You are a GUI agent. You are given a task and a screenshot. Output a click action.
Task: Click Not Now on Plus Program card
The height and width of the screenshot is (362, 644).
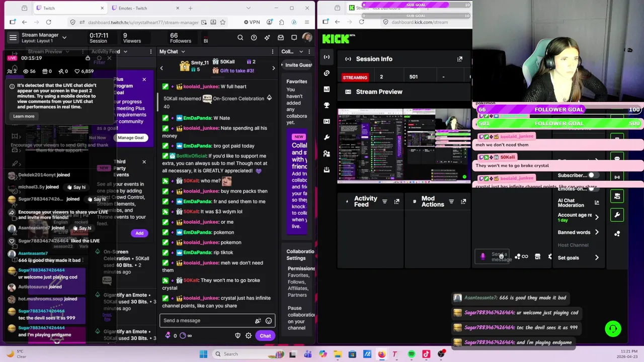pos(98,138)
